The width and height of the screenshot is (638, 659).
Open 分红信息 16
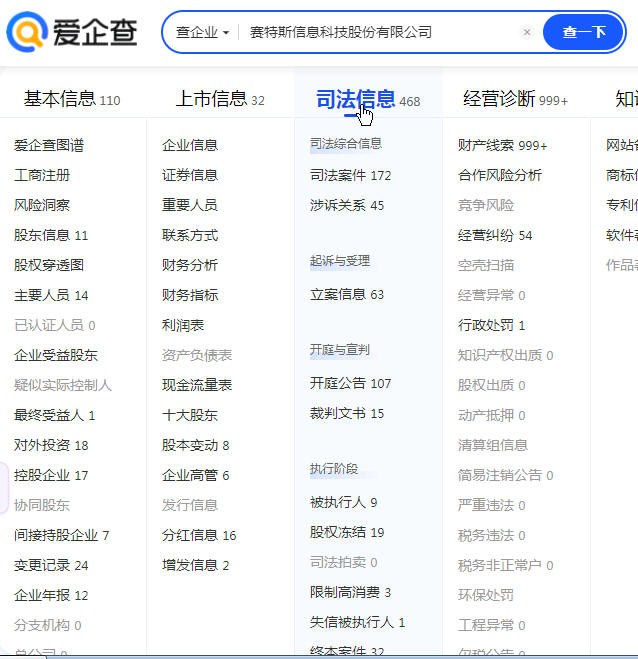click(x=199, y=535)
